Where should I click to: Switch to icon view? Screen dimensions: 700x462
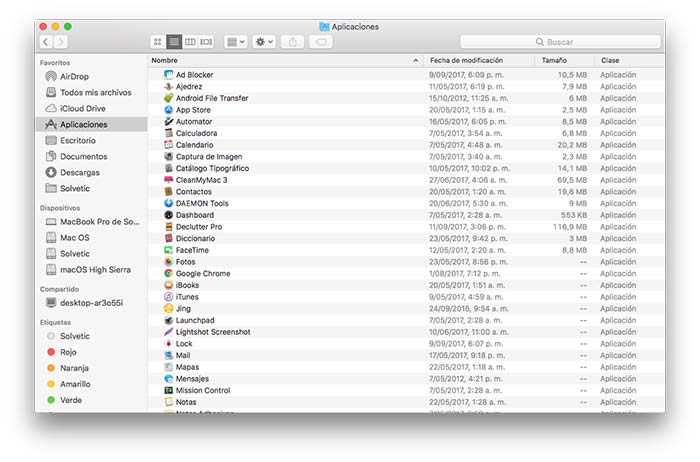158,42
